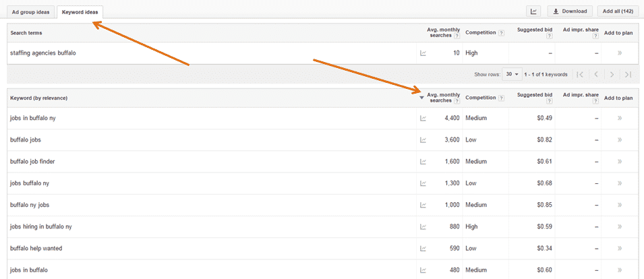Image resolution: width=644 pixels, height=279 pixels.
Task: Go to next page of keywords
Action: (x=612, y=74)
